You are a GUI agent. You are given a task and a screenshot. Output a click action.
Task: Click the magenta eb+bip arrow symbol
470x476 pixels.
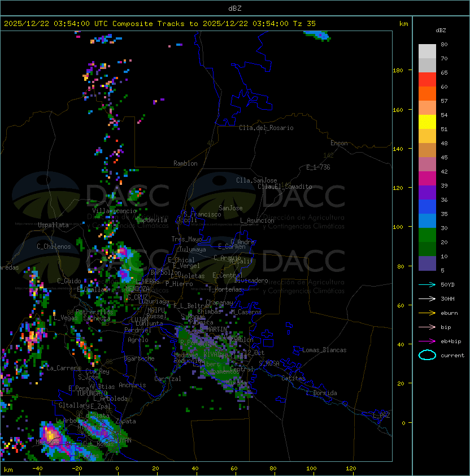click(x=427, y=341)
